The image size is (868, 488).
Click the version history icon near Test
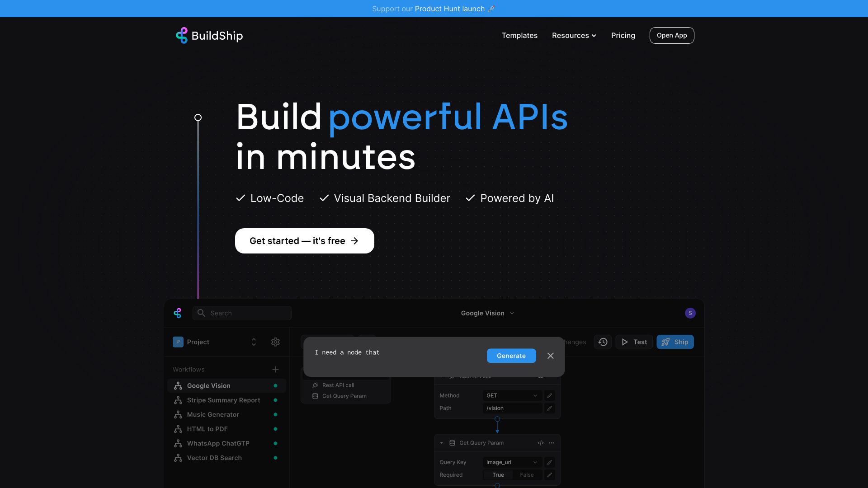pos(603,342)
